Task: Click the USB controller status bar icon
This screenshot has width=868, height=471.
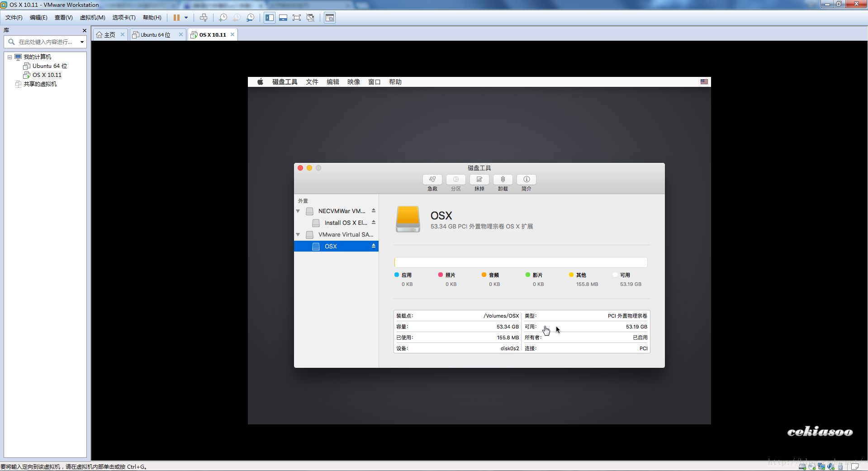Action: tap(840, 466)
